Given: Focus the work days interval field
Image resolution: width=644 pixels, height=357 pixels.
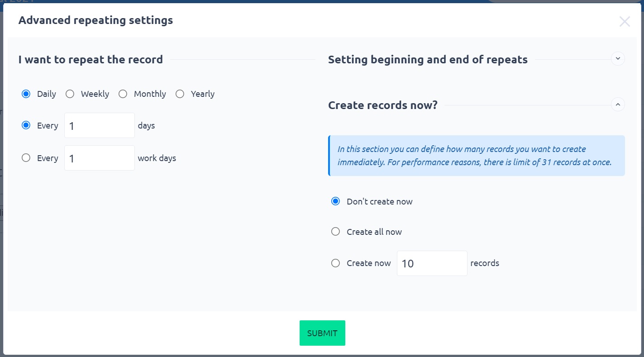Looking at the screenshot, I should tap(100, 158).
